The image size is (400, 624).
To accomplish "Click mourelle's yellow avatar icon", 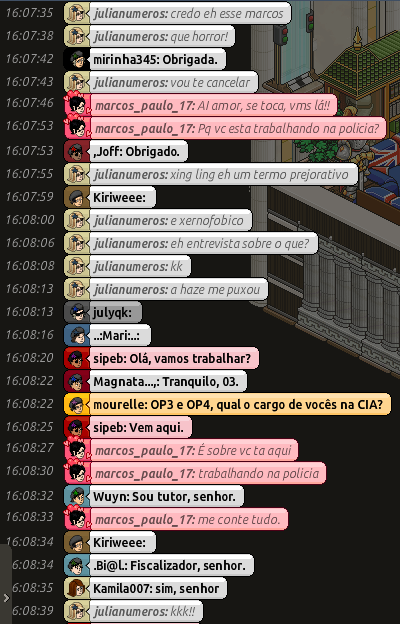I will point(77,405).
